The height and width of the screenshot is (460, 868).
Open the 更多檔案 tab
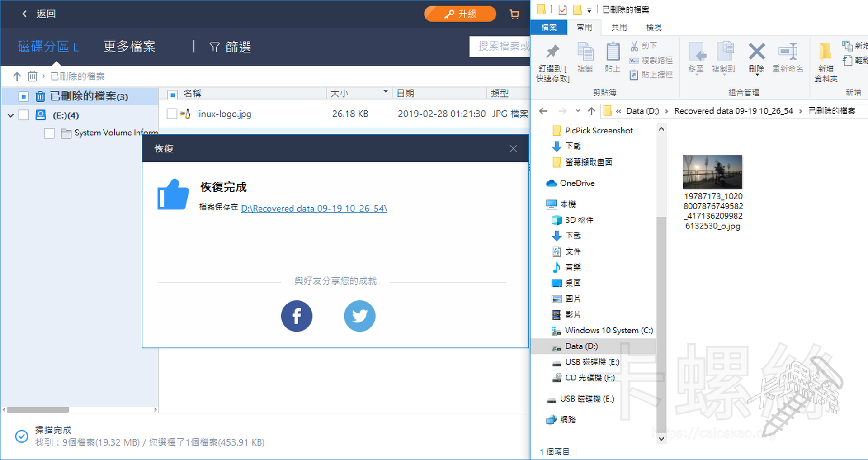coord(129,47)
